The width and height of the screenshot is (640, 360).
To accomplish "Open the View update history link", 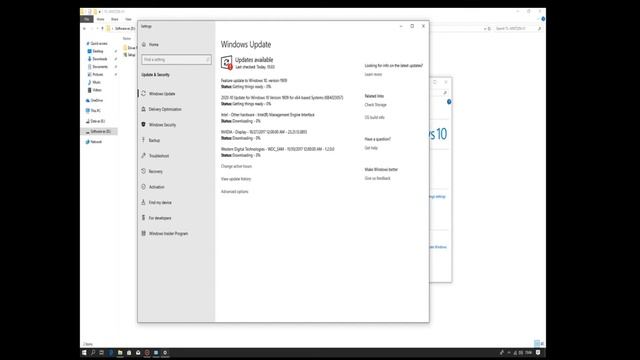I will coord(236,179).
